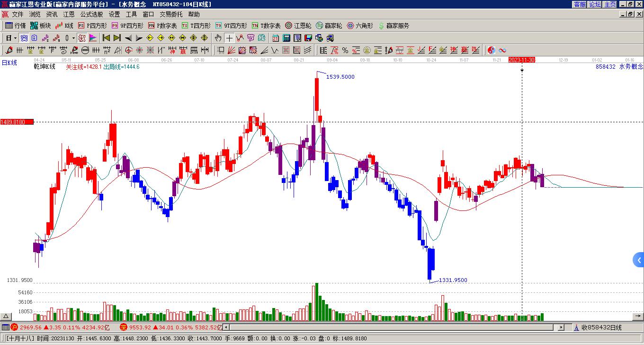
Task: Open the T四方形 time square
Action: 196,26
